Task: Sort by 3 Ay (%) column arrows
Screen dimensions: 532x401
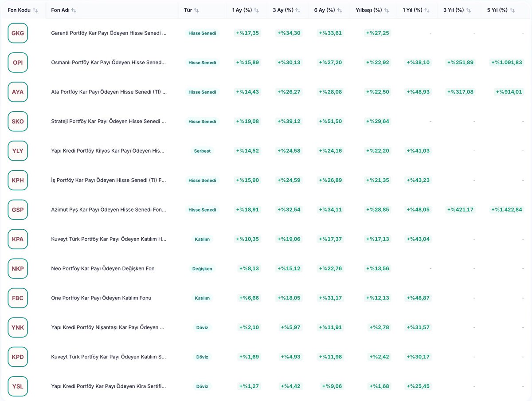Action: pos(298,10)
